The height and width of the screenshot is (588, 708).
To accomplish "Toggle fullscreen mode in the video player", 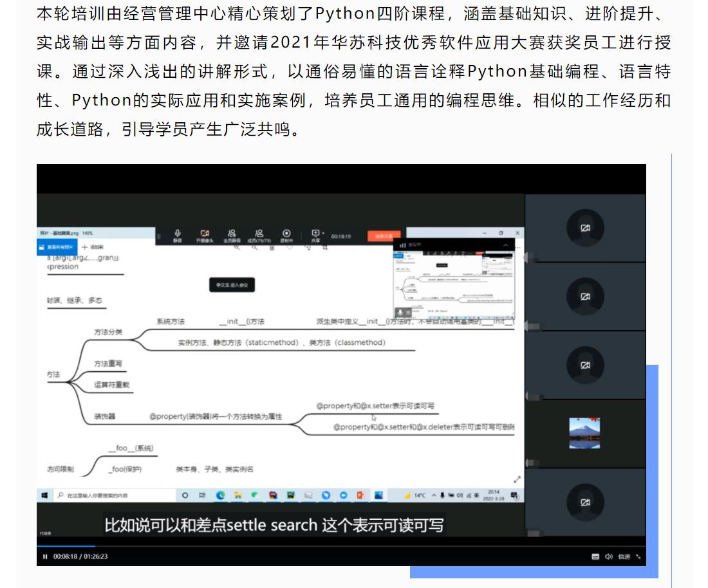I will (x=638, y=556).
